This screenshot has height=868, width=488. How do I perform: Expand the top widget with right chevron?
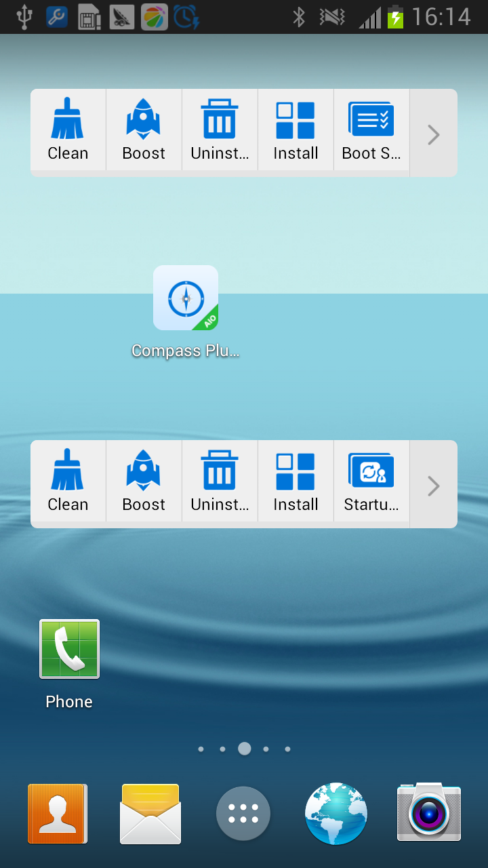[x=434, y=135]
